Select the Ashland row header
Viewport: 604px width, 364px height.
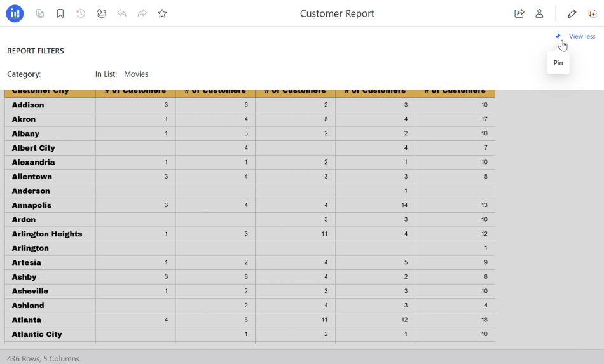click(50, 306)
